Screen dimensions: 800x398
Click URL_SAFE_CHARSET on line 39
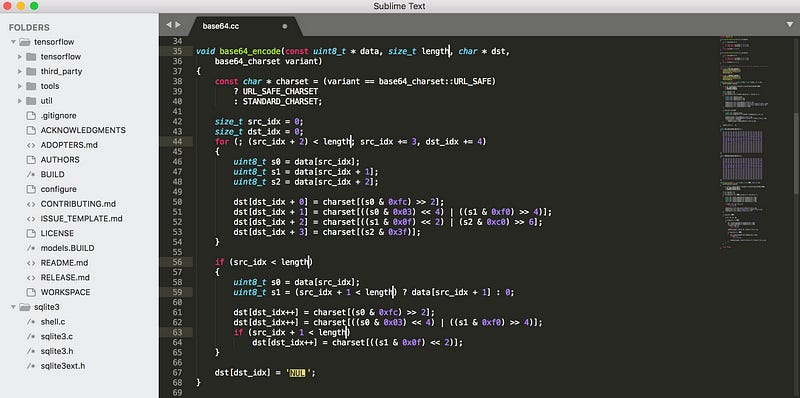pos(280,91)
